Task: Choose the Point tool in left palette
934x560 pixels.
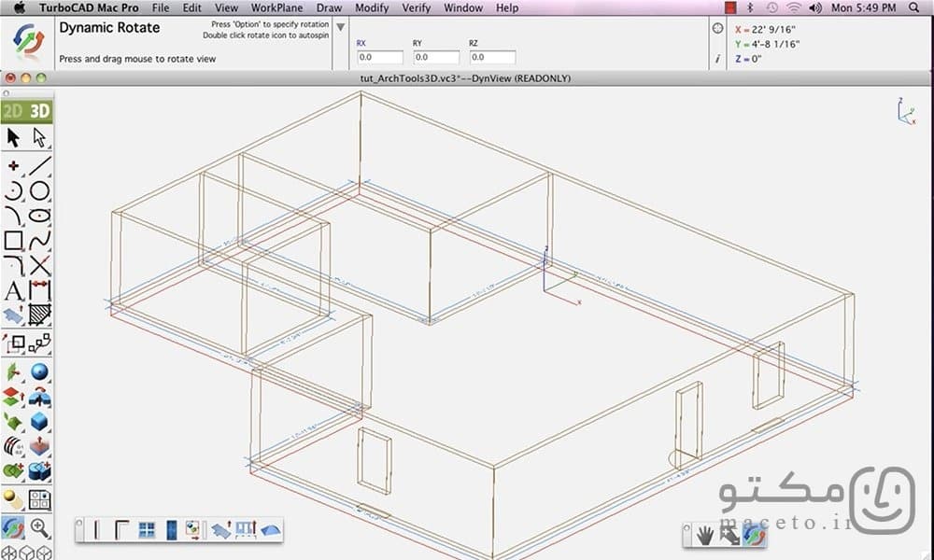Action: (13, 166)
